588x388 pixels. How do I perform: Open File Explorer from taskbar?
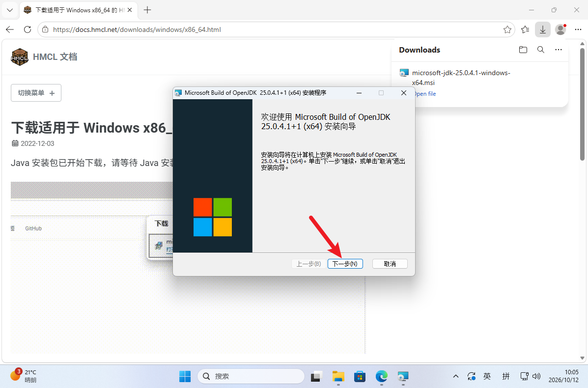coord(338,376)
